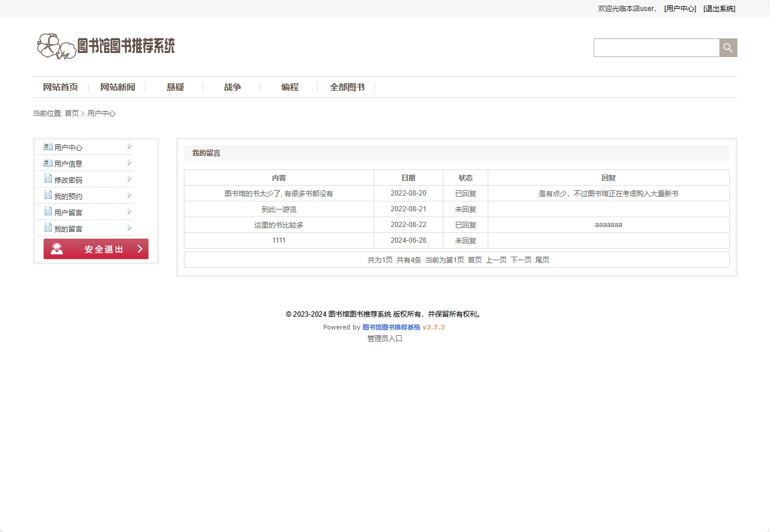Click inside the search input field
Image resolution: width=770 pixels, height=532 pixels.
click(657, 47)
